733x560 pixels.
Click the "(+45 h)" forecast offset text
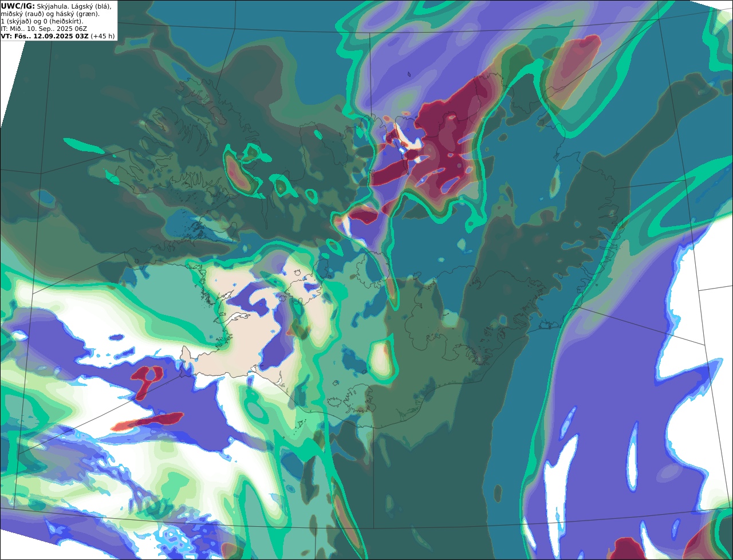pyautogui.click(x=103, y=36)
